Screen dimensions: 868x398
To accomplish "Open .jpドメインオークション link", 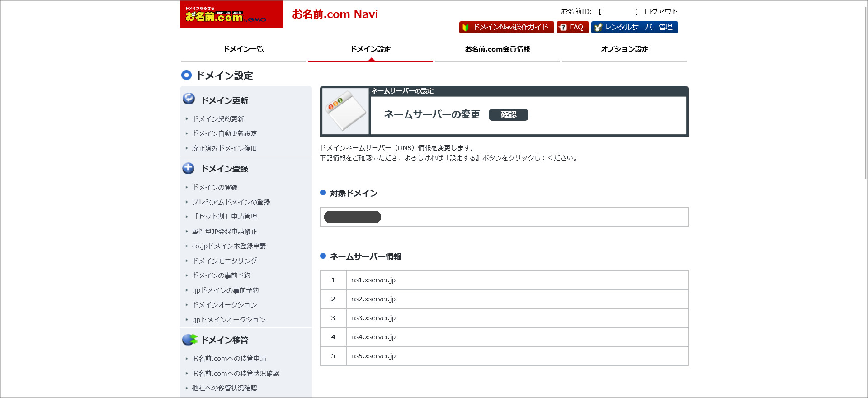I will click(x=229, y=320).
